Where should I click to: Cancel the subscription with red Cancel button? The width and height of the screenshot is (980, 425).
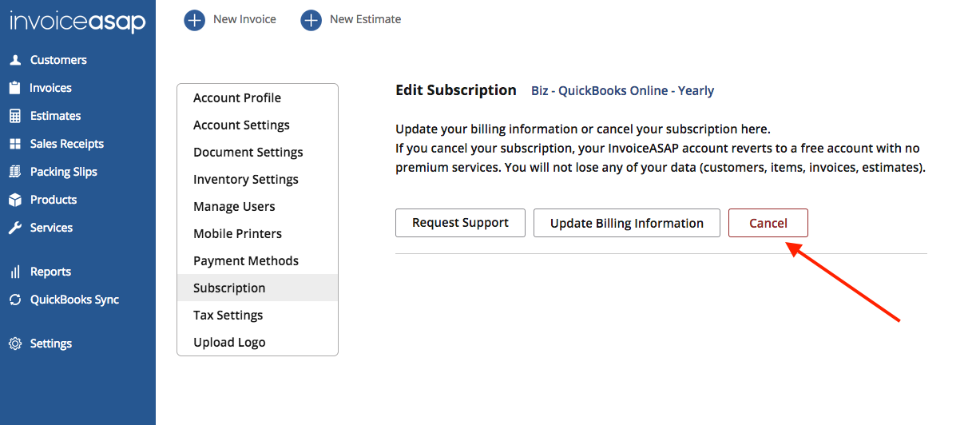(768, 223)
